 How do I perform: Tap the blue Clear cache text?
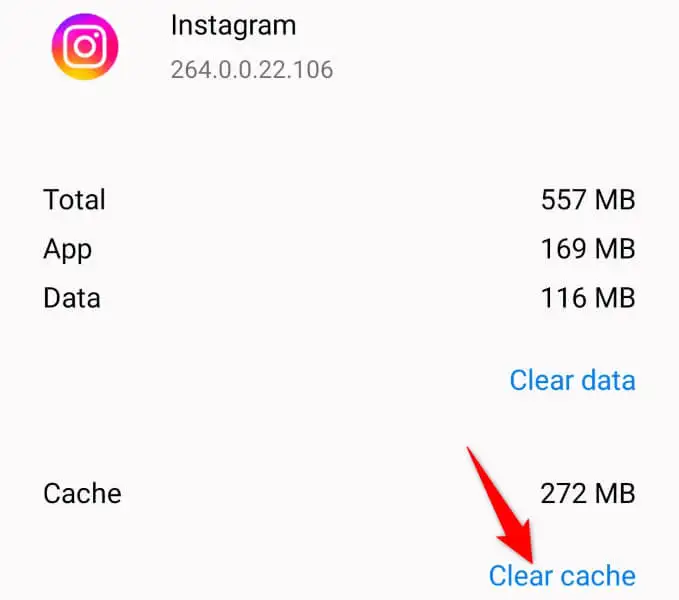coord(562,576)
